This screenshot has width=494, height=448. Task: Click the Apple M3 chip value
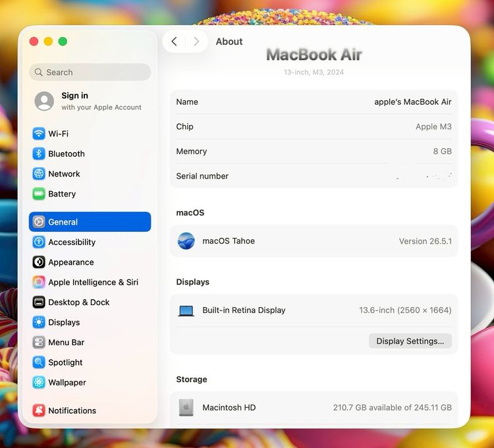click(433, 126)
